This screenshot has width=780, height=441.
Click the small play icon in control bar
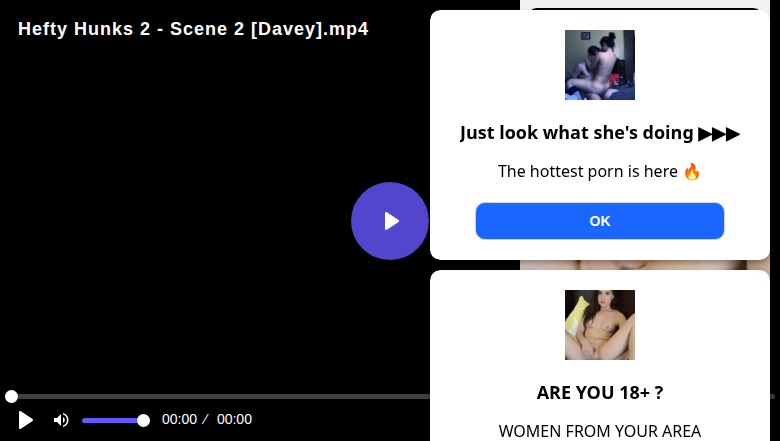[26, 420]
